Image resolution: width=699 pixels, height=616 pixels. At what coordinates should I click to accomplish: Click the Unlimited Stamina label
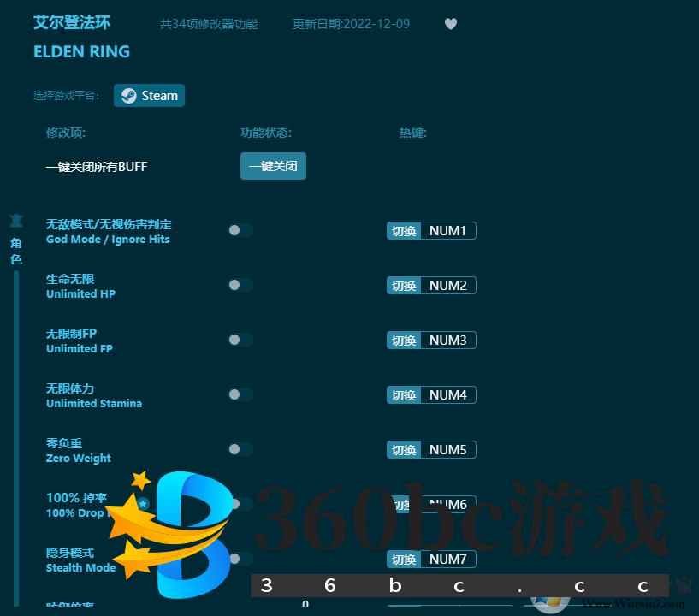click(94, 403)
